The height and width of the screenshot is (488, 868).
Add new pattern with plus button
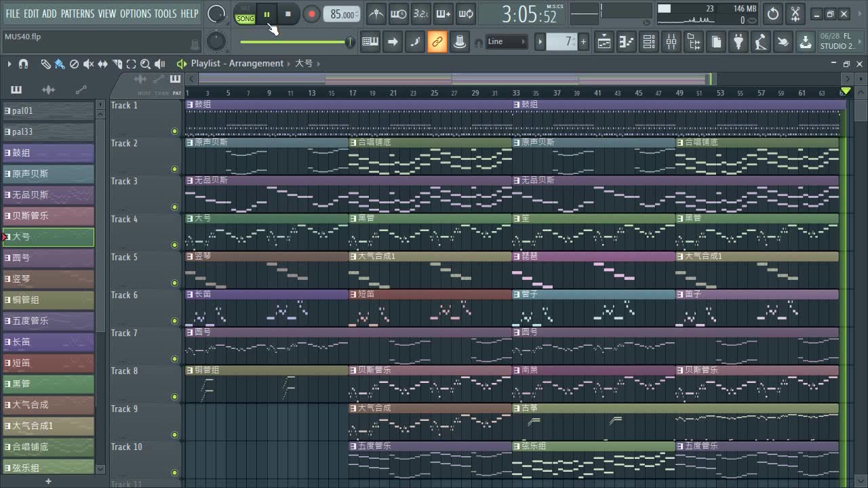[583, 42]
